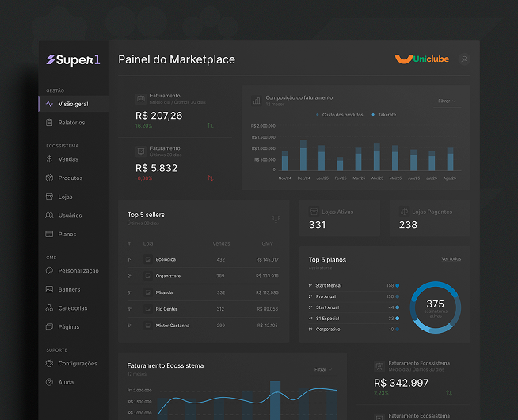The height and width of the screenshot is (420, 518).
Task: Go to the Relatórios menu item
Action: point(71,123)
